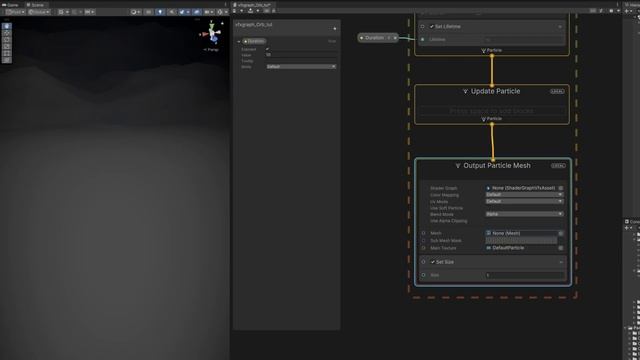
Task: Click the Update Particle context title
Action: pyautogui.click(x=496, y=91)
